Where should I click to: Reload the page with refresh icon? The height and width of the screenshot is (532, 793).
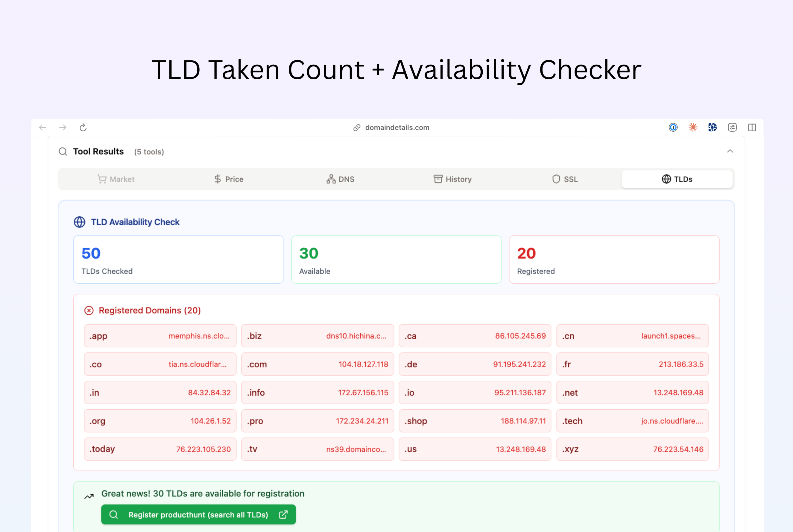tap(83, 127)
